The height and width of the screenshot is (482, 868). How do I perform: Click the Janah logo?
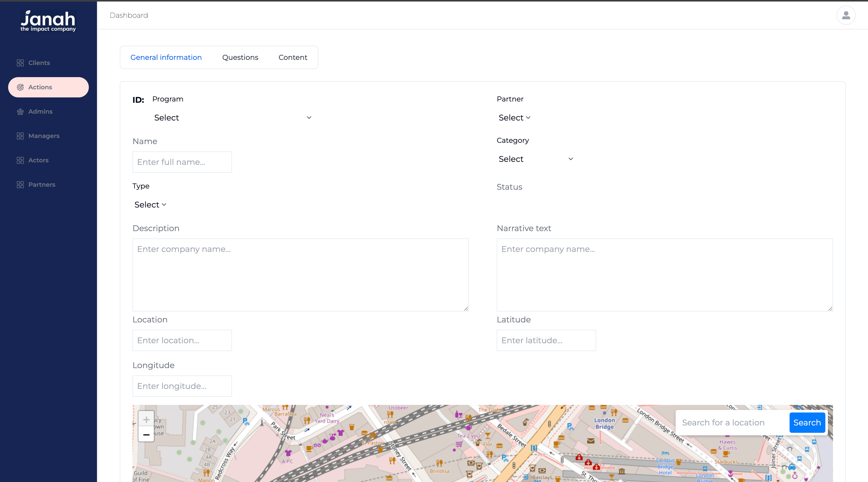(x=48, y=21)
